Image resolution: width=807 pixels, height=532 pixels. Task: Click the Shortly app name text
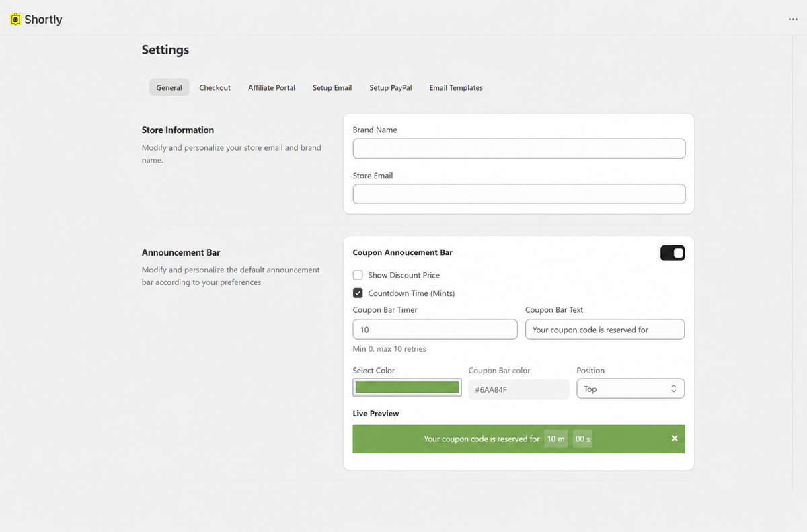pyautogui.click(x=43, y=20)
